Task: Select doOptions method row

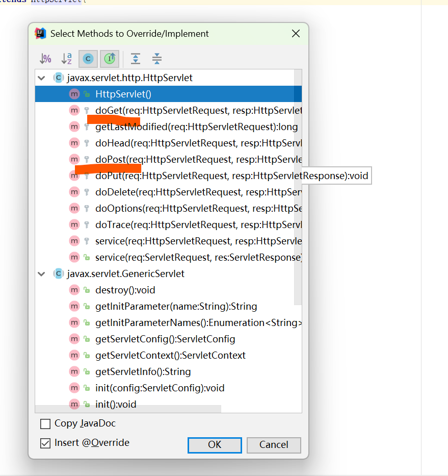Action: pos(168,208)
